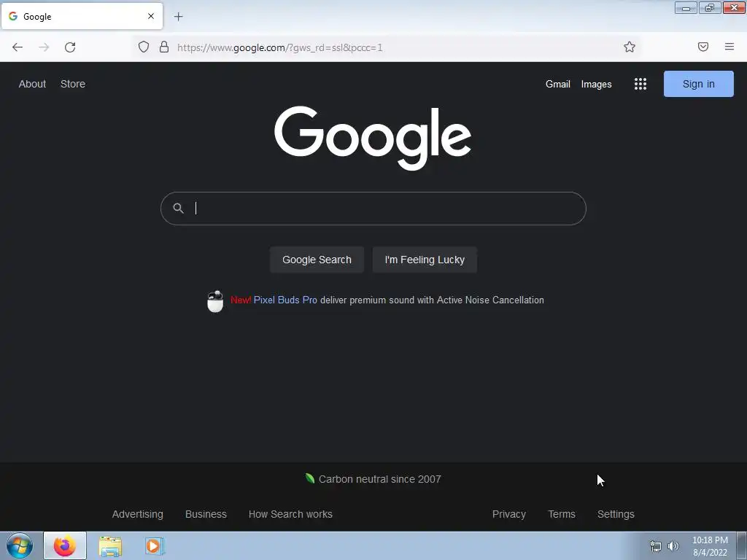This screenshot has width=747, height=560.
Task: Click I'm Feeling Lucky button
Action: 425,260
